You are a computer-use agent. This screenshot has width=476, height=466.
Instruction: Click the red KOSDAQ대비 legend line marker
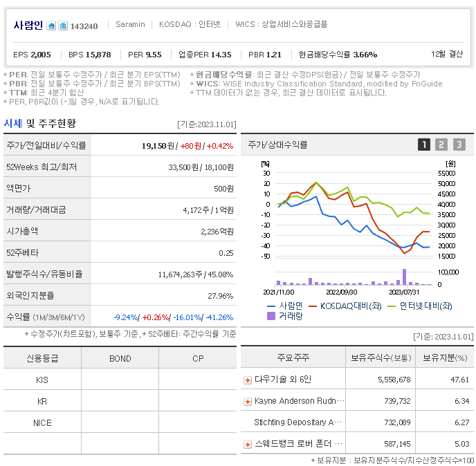(x=313, y=306)
